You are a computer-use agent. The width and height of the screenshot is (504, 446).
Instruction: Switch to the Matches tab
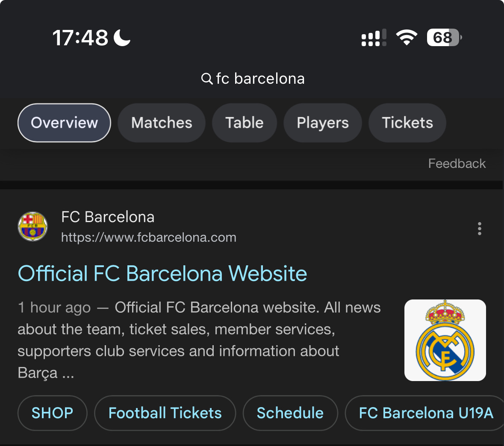162,123
